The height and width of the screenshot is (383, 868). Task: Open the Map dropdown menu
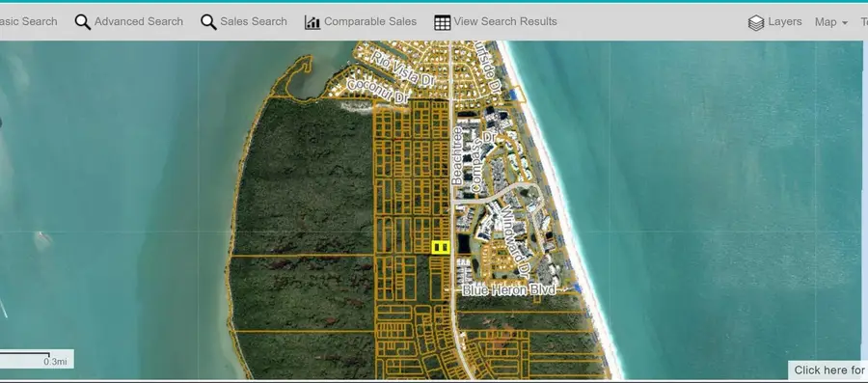(831, 22)
